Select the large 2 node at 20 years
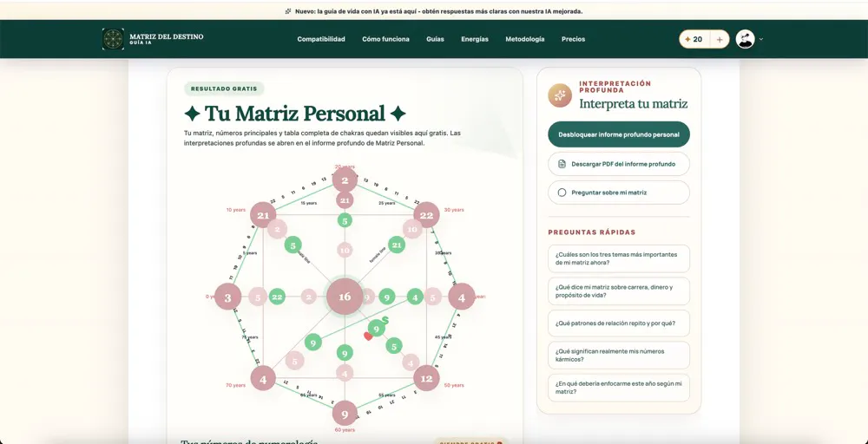Image resolution: width=868 pixels, height=444 pixels. click(x=345, y=180)
